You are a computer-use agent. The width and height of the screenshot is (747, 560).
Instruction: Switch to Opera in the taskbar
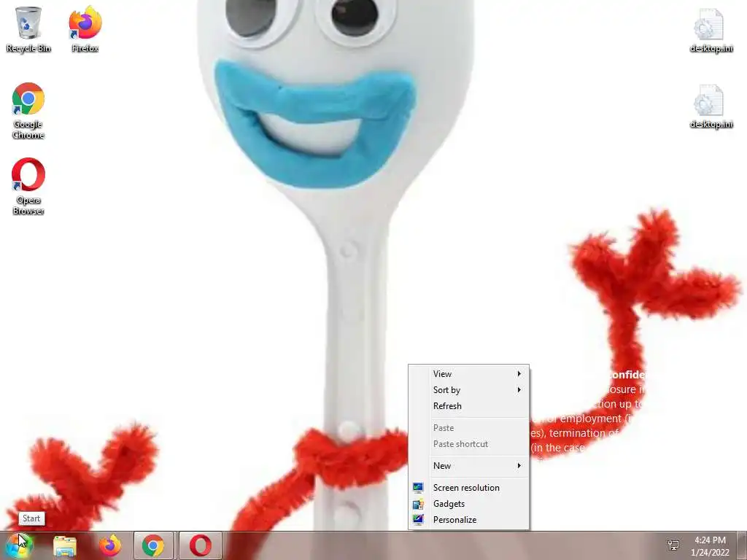(x=201, y=545)
